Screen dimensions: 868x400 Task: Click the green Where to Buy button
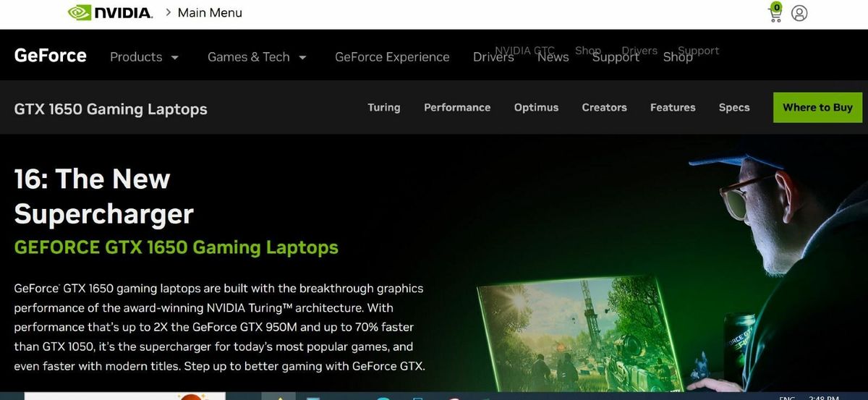coord(817,107)
